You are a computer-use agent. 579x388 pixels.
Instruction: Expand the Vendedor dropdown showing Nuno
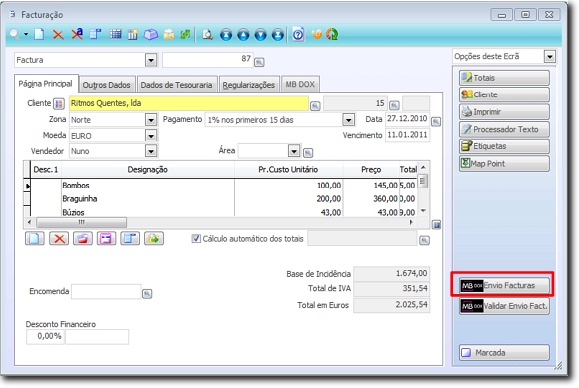click(x=151, y=151)
